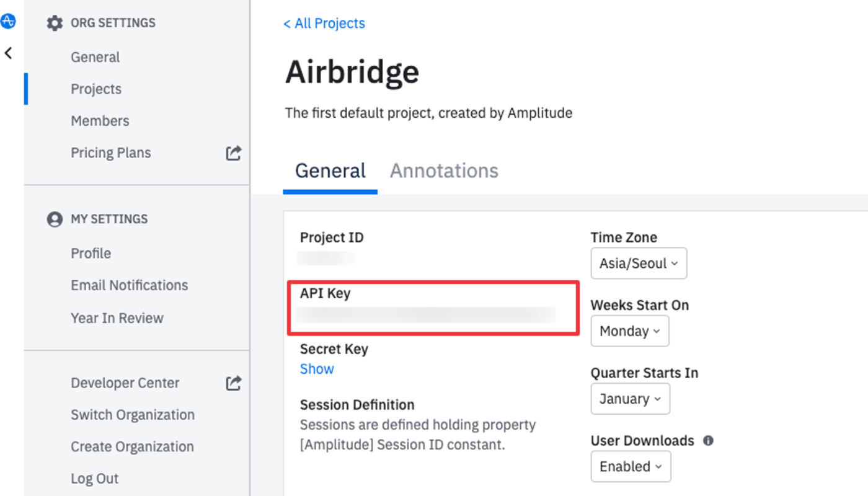Select the General tab

[x=330, y=170]
